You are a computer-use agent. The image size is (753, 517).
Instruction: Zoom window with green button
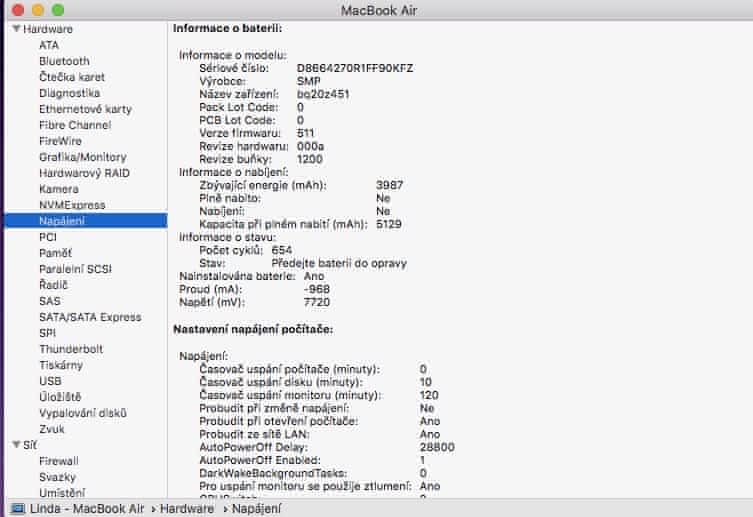[x=58, y=10]
